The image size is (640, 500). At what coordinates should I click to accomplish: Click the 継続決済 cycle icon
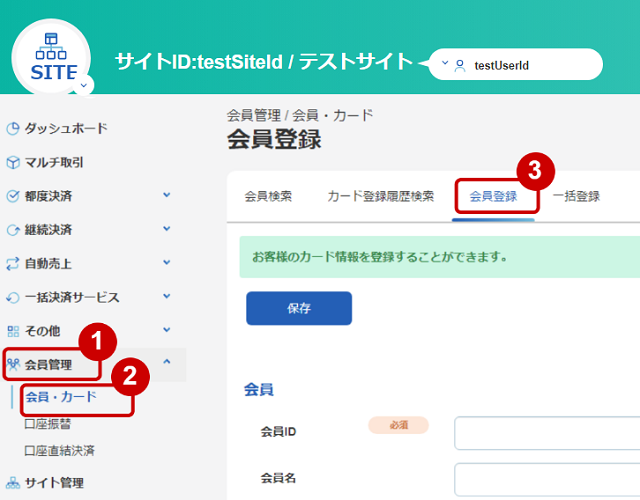coord(13,230)
